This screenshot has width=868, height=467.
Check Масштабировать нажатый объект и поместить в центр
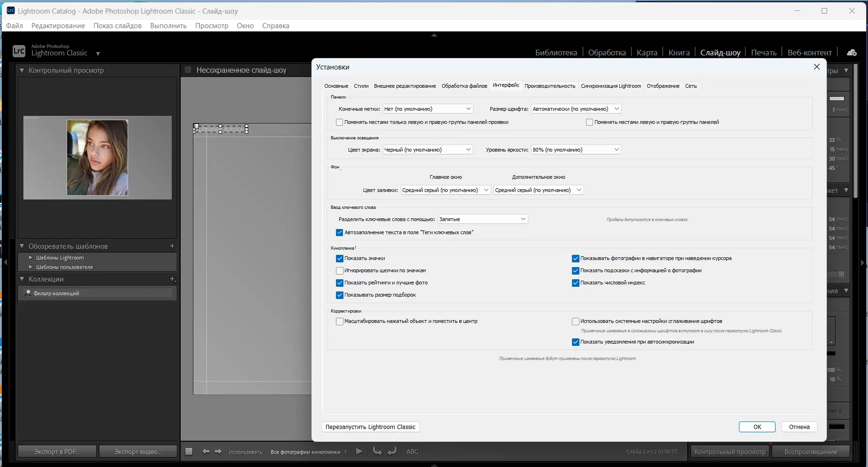point(340,321)
